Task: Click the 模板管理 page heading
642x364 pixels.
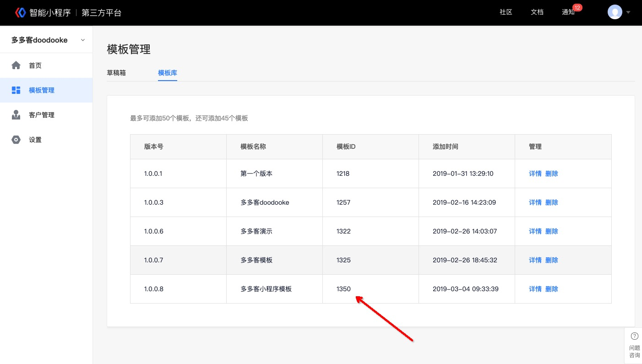Action: [129, 49]
